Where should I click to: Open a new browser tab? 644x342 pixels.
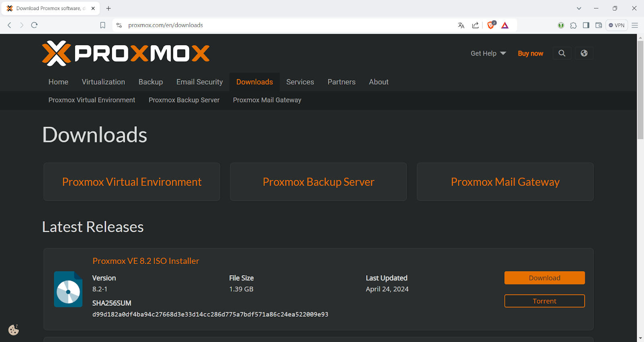[109, 8]
